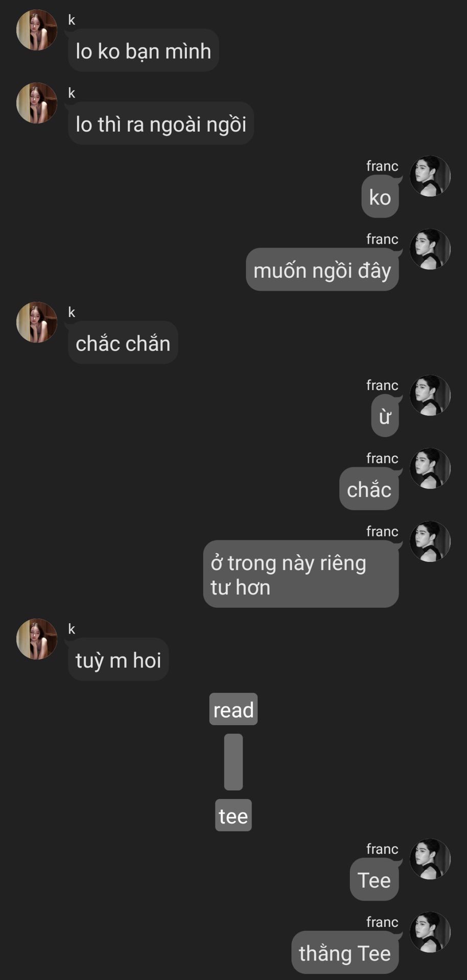Select the "lo thì ra ngoài ngồi" bubble
Image resolution: width=467 pixels, height=980 pixels.
click(x=161, y=124)
